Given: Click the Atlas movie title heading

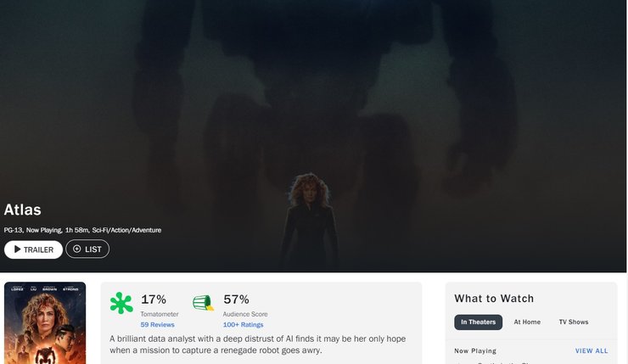Looking at the screenshot, I should [x=22, y=210].
